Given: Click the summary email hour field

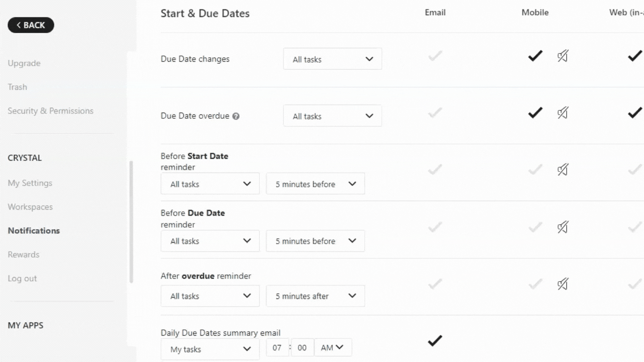Looking at the screenshot, I should click(x=277, y=348).
